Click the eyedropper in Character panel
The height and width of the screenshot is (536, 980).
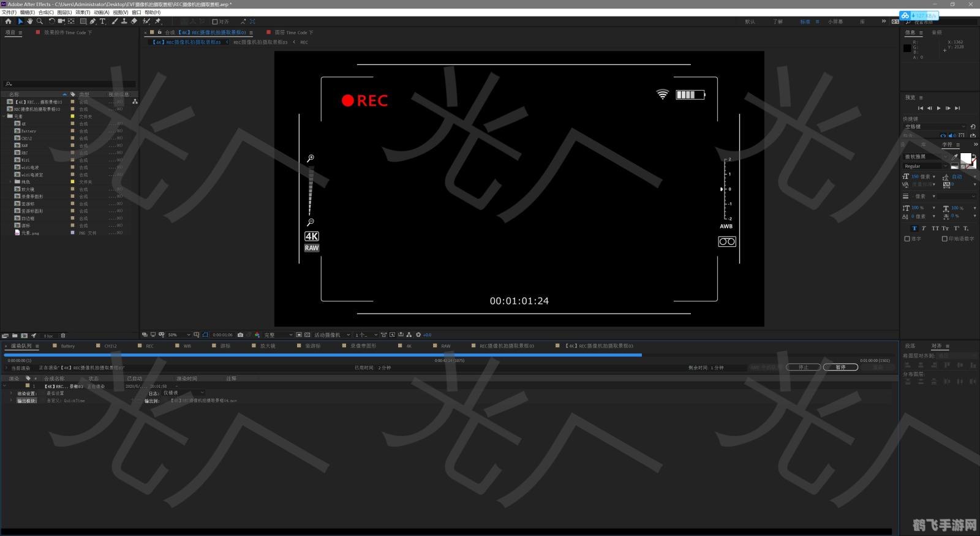[954, 157]
